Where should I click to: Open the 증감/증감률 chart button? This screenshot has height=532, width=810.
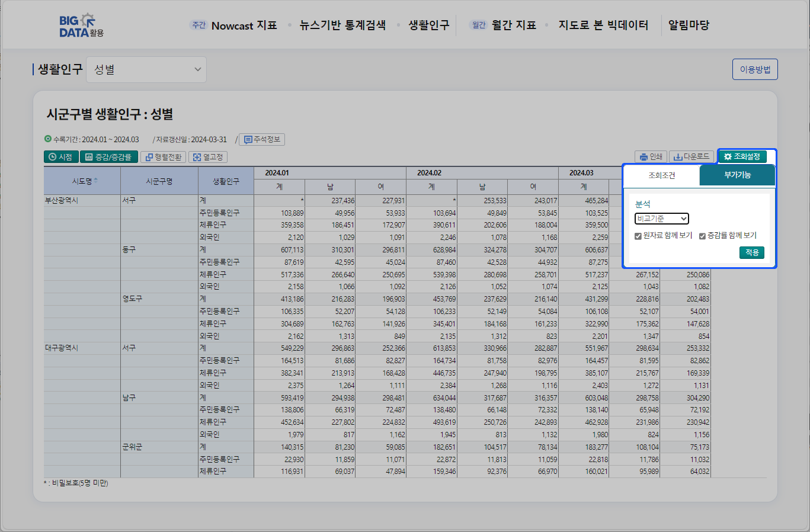(108, 157)
